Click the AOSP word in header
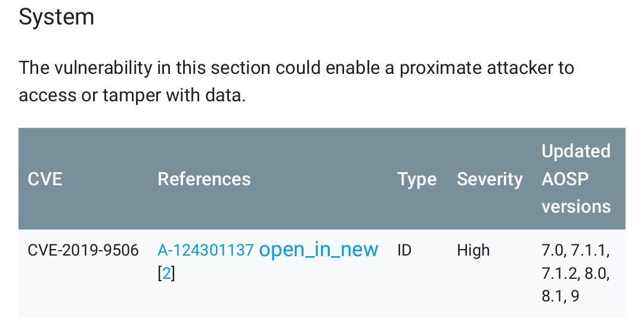The width and height of the screenshot is (644, 336). pyautogui.click(x=565, y=179)
